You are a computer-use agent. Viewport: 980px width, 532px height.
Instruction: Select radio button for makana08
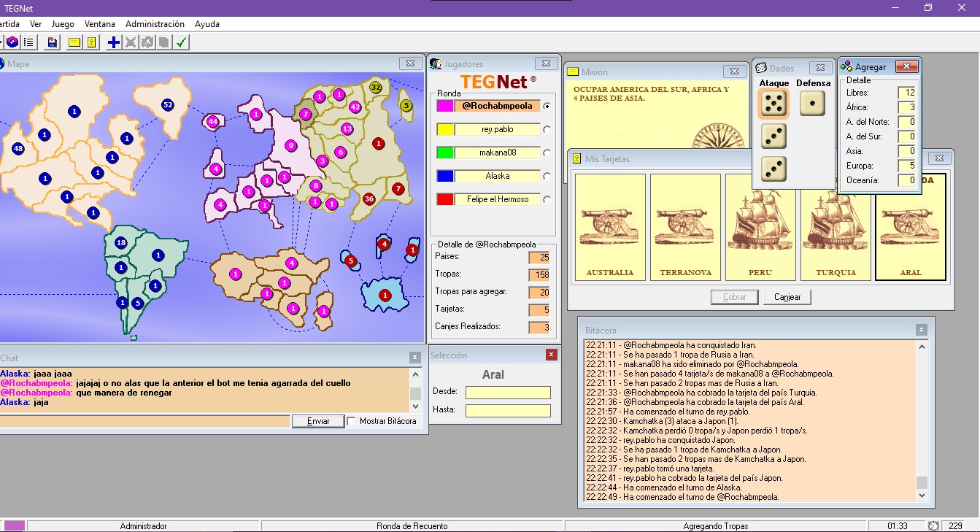tap(547, 153)
